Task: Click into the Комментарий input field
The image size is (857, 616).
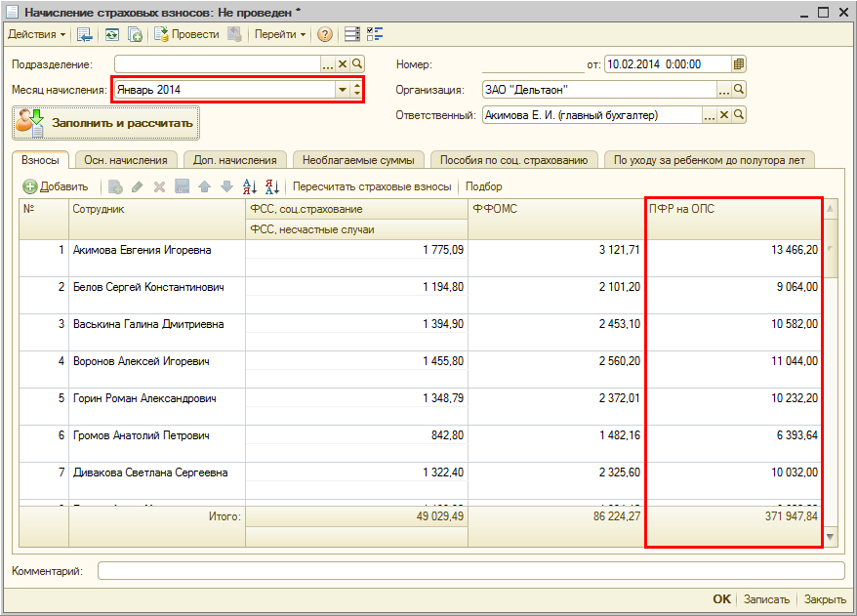Action: [x=470, y=570]
